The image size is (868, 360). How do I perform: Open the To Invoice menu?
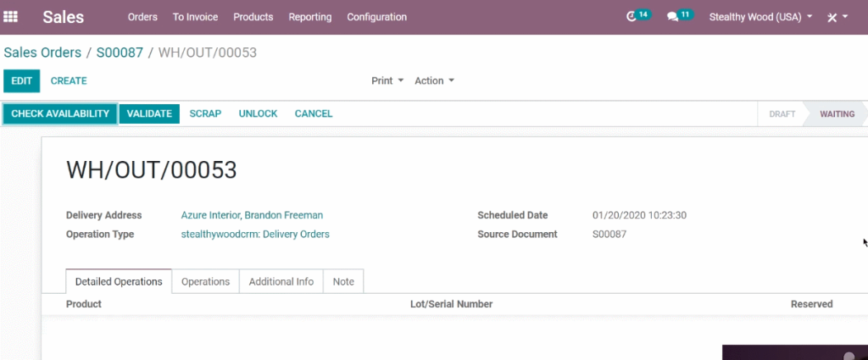tap(195, 17)
